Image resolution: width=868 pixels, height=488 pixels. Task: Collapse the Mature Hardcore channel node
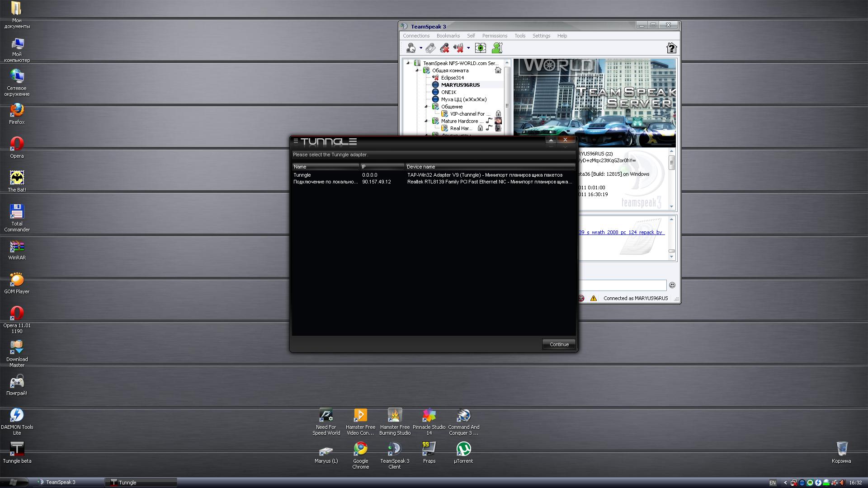[x=426, y=121]
